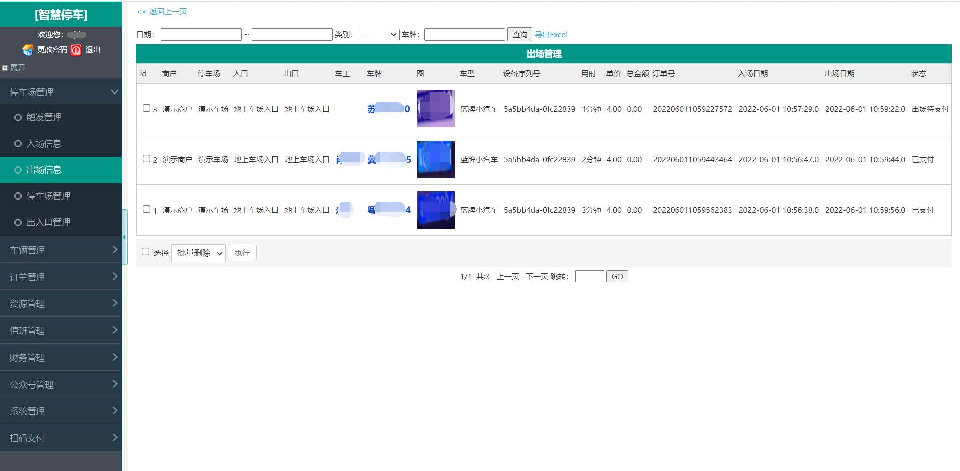This screenshot has width=960, height=471.
Task: Click the blurred car owner link in row 1
Action: pyautogui.click(x=345, y=209)
